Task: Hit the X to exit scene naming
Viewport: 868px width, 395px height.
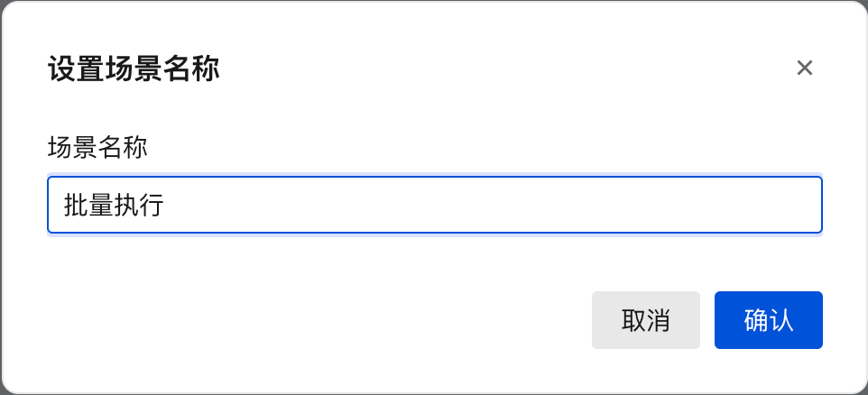Action: (805, 68)
